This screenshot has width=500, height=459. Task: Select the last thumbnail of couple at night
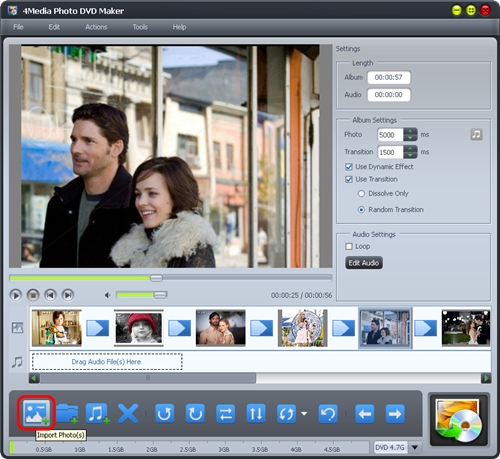tap(466, 328)
